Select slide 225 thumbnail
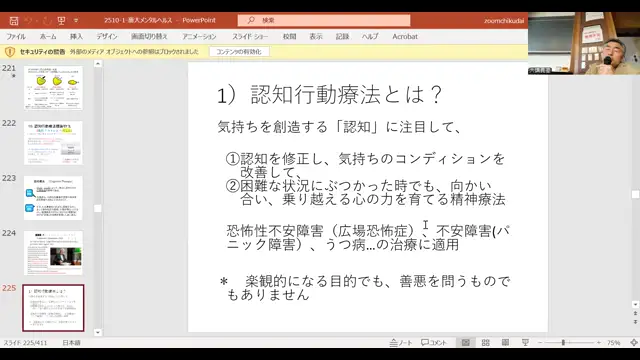Image resolution: width=640 pixels, height=360 pixels. click(53, 308)
